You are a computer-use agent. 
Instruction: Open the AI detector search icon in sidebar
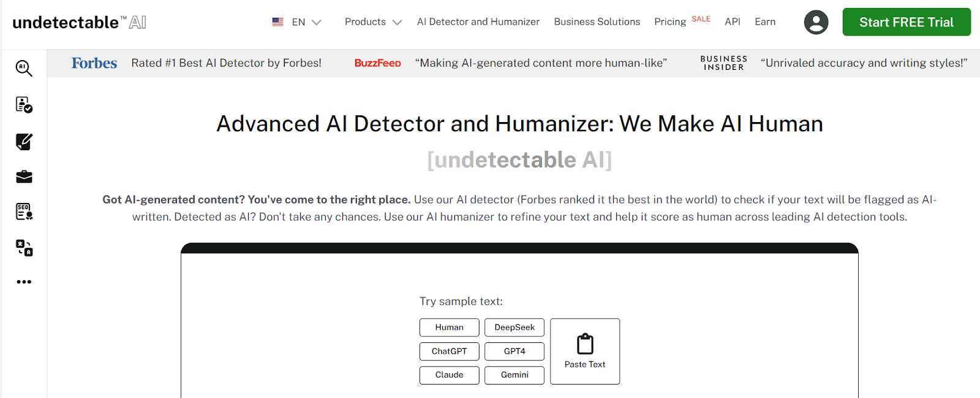(x=24, y=68)
